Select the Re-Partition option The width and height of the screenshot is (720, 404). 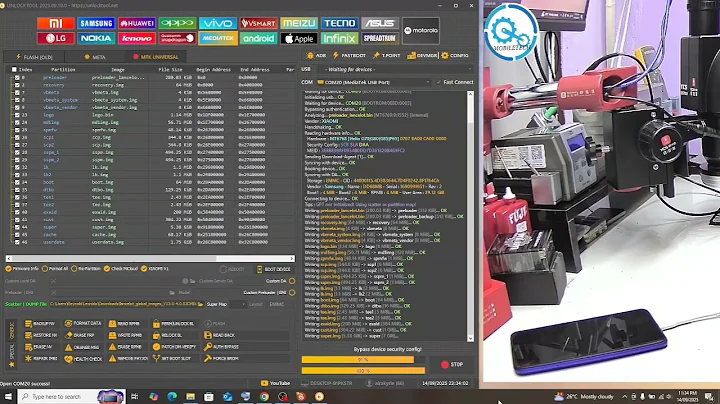[86, 269]
